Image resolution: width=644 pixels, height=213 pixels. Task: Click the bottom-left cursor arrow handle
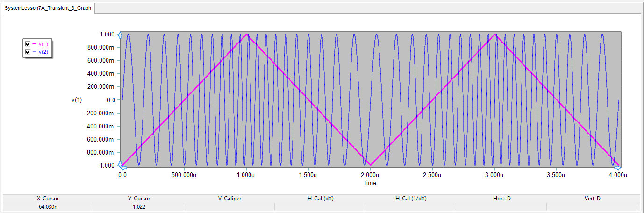point(121,165)
